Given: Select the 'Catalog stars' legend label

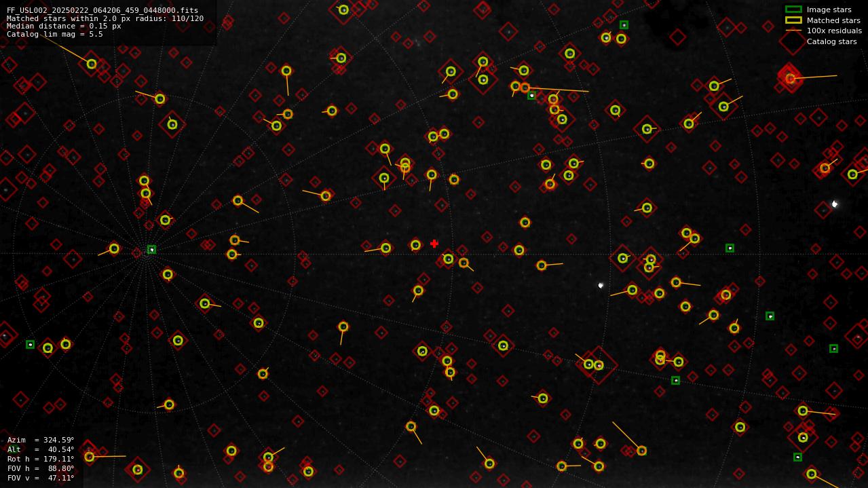Looking at the screenshot, I should [832, 41].
